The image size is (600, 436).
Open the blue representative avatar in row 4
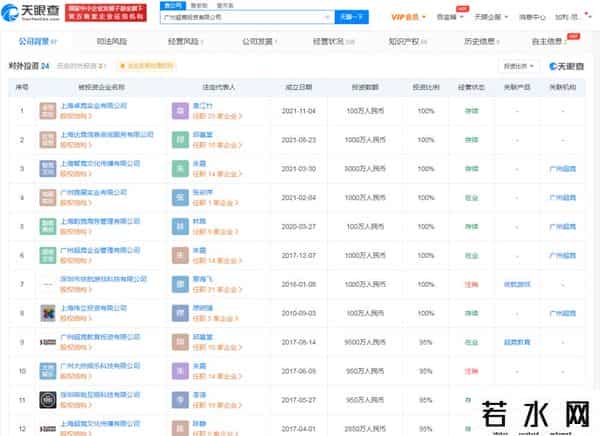(180, 198)
